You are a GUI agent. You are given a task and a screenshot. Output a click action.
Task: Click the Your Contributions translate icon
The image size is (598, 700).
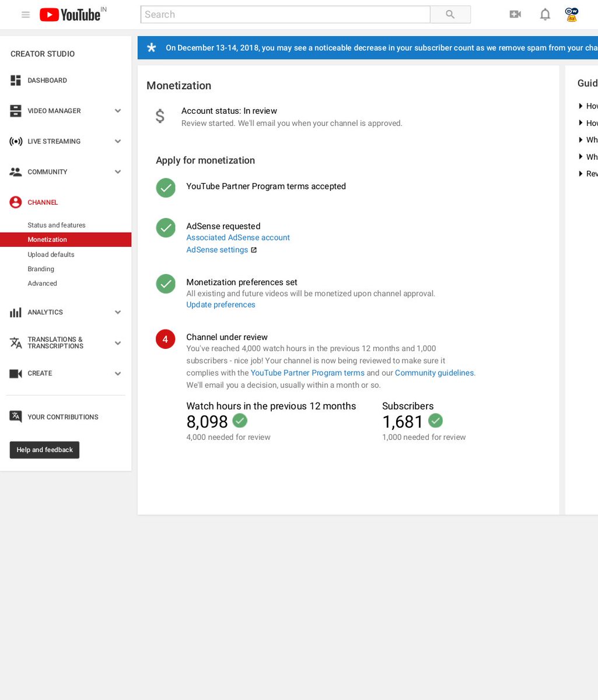click(x=16, y=416)
